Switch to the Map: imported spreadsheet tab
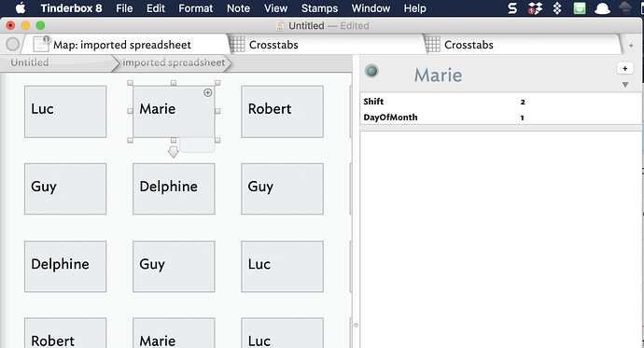 click(125, 45)
